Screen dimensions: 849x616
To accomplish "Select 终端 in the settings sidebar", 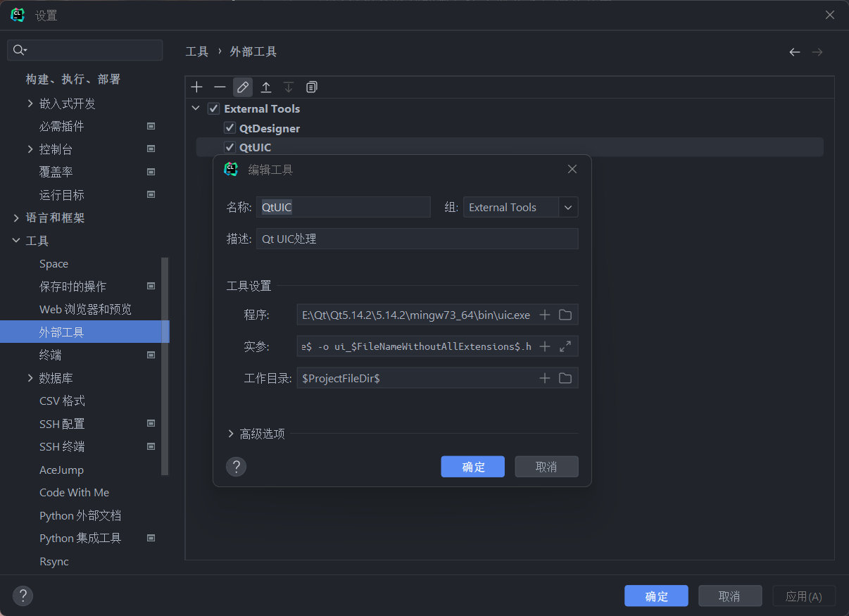I will pos(51,355).
